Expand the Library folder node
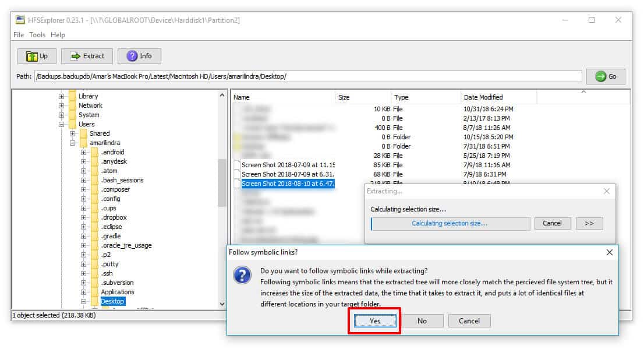The width and height of the screenshot is (644, 349). tap(62, 96)
